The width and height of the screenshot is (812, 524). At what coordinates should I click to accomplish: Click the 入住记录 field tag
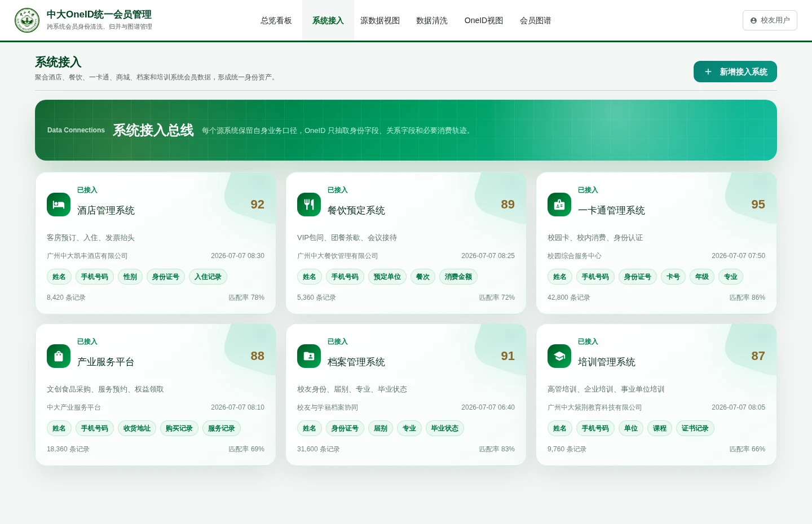click(x=208, y=277)
